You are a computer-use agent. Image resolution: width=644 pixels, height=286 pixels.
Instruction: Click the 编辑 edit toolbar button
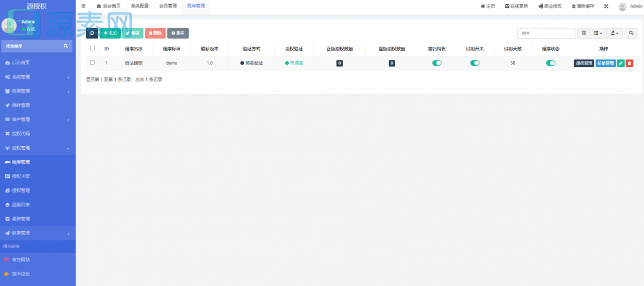(x=132, y=33)
